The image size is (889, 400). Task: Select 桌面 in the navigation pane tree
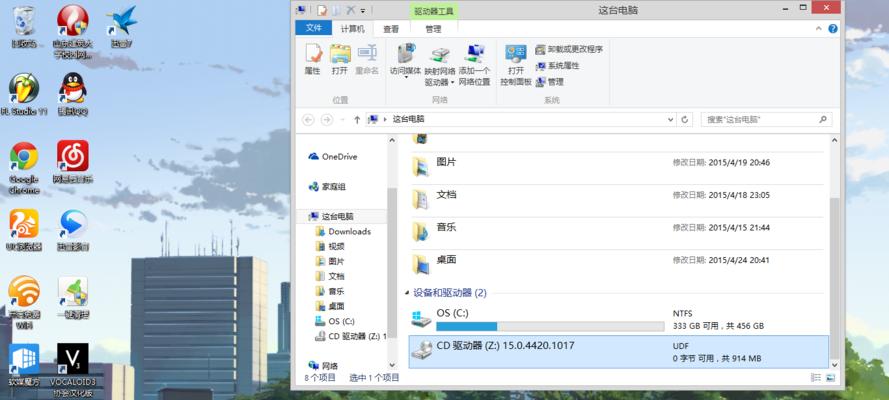(x=330, y=306)
